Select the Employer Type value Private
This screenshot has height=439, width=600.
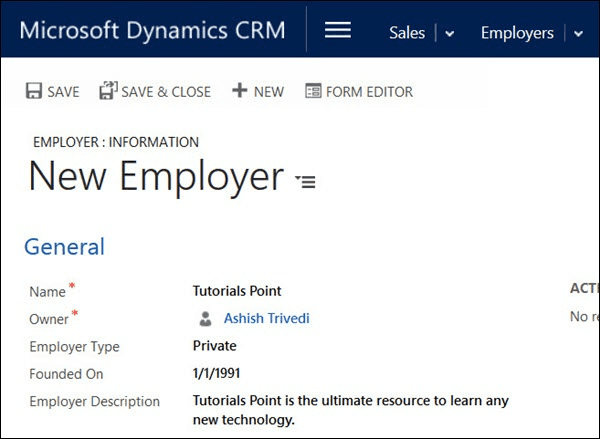(214, 346)
